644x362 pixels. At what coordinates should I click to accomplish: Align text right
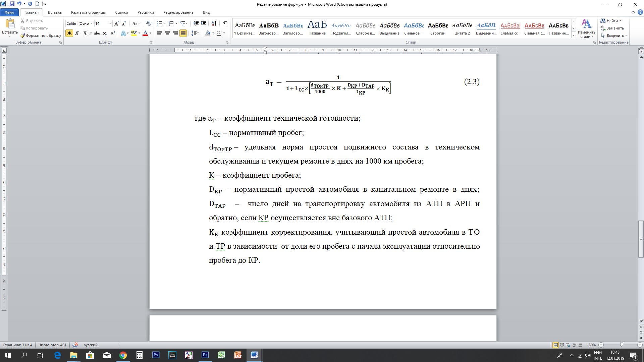click(175, 33)
